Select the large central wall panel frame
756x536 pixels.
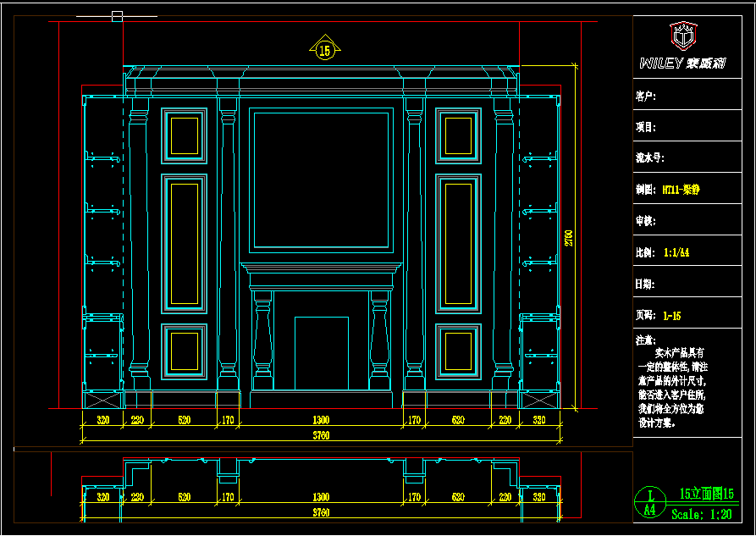pyautogui.click(x=321, y=180)
